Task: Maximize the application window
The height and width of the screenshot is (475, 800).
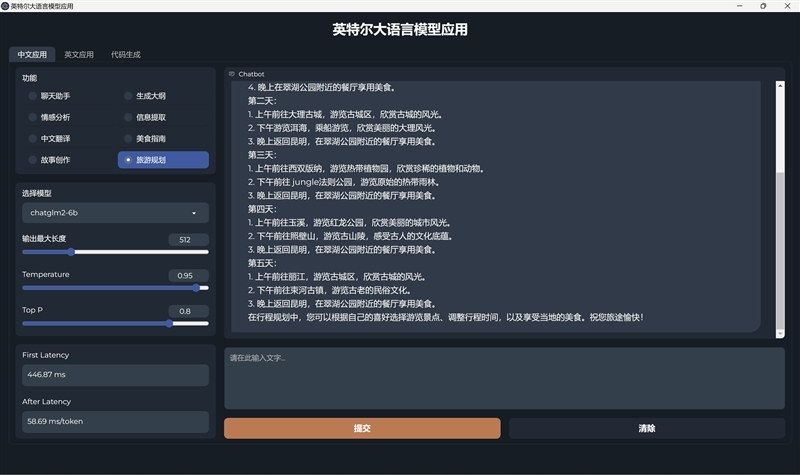Action: point(763,6)
